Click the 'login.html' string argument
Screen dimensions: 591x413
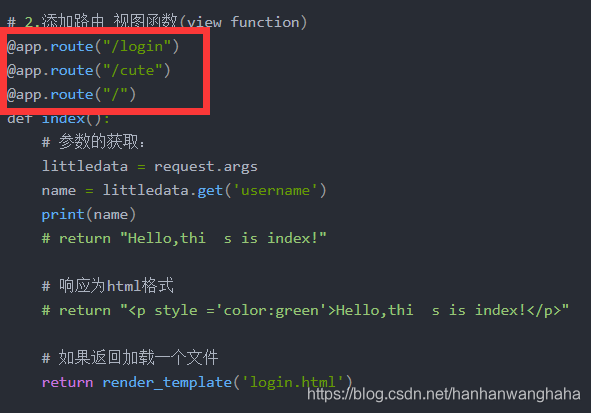(x=292, y=382)
